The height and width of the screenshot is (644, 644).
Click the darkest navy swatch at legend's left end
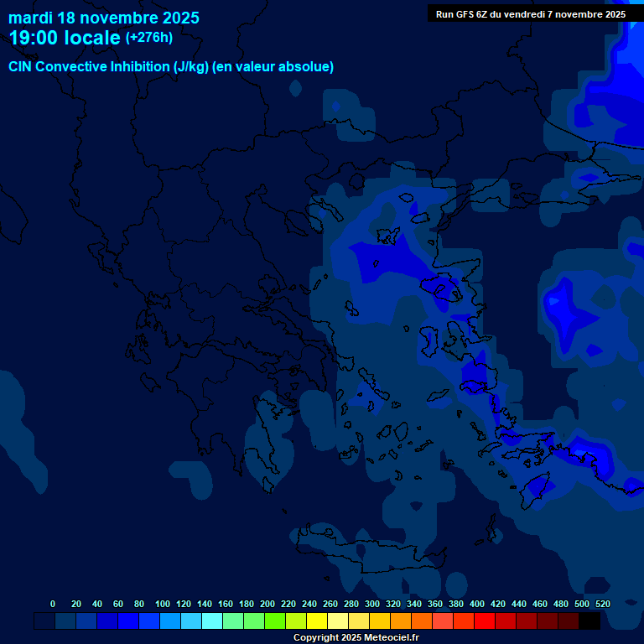click(x=44, y=621)
